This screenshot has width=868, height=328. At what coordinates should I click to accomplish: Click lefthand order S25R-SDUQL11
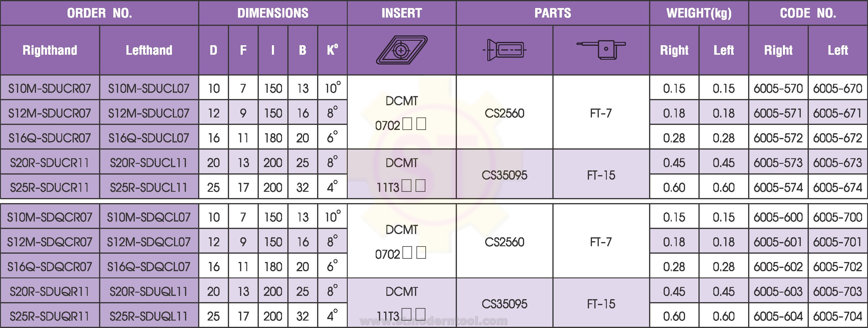tap(149, 316)
